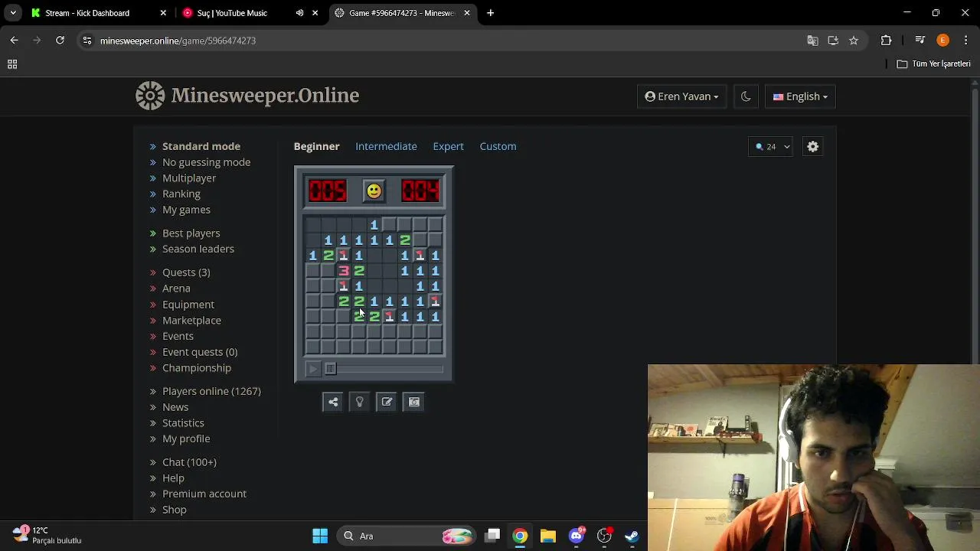The height and width of the screenshot is (551, 980).
Task: Reload the current page
Action: [x=60, y=41]
